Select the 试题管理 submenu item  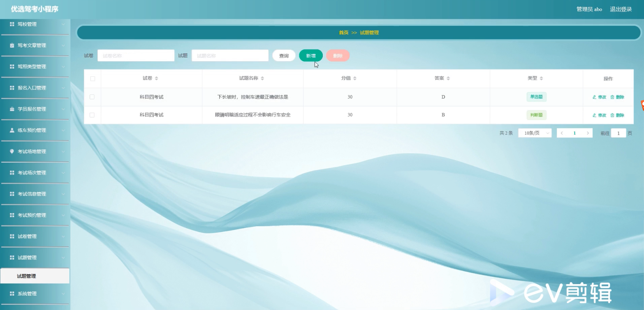tap(35, 276)
